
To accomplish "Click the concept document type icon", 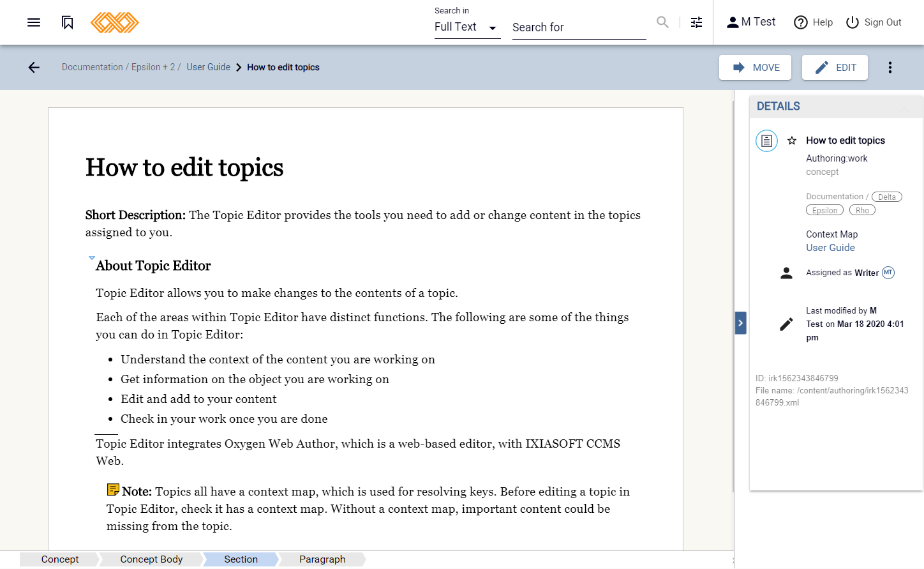I will tap(766, 140).
